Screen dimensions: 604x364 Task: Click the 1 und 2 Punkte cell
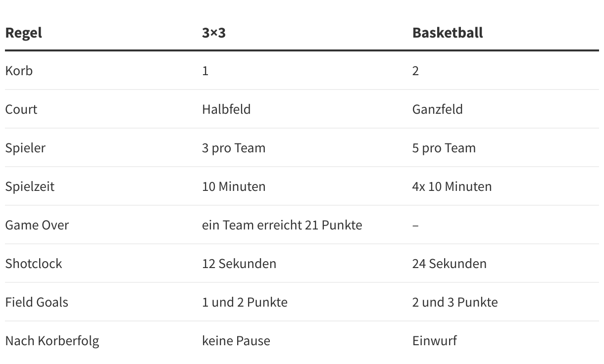coord(245,302)
